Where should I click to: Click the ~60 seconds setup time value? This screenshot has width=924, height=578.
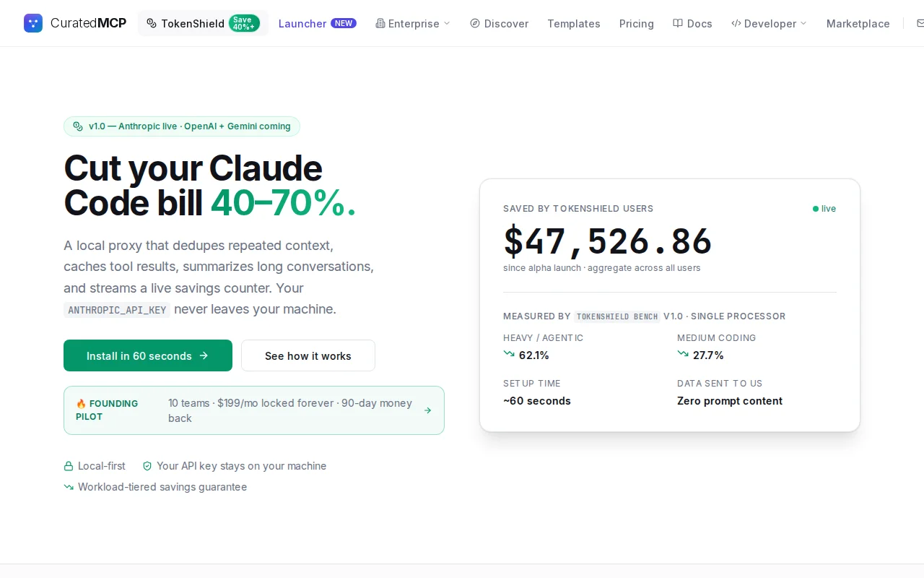[537, 401]
